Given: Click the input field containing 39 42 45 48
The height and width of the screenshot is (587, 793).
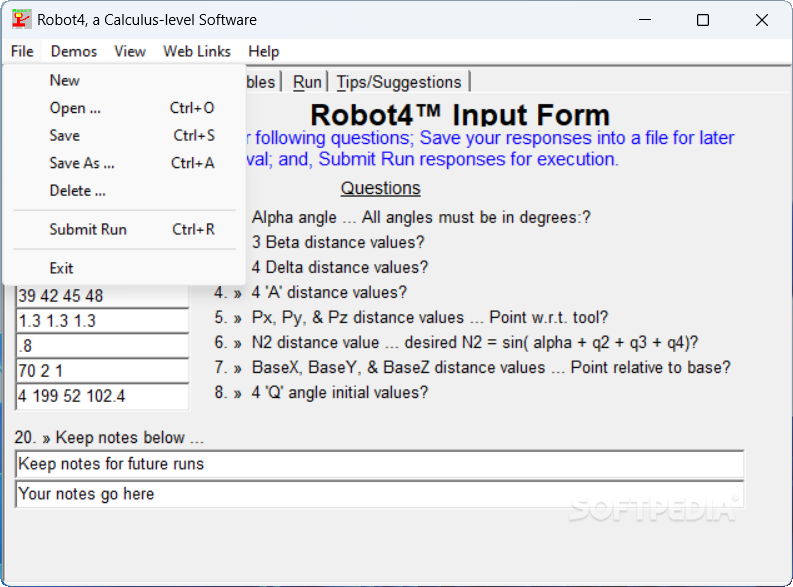Looking at the screenshot, I should [x=102, y=296].
